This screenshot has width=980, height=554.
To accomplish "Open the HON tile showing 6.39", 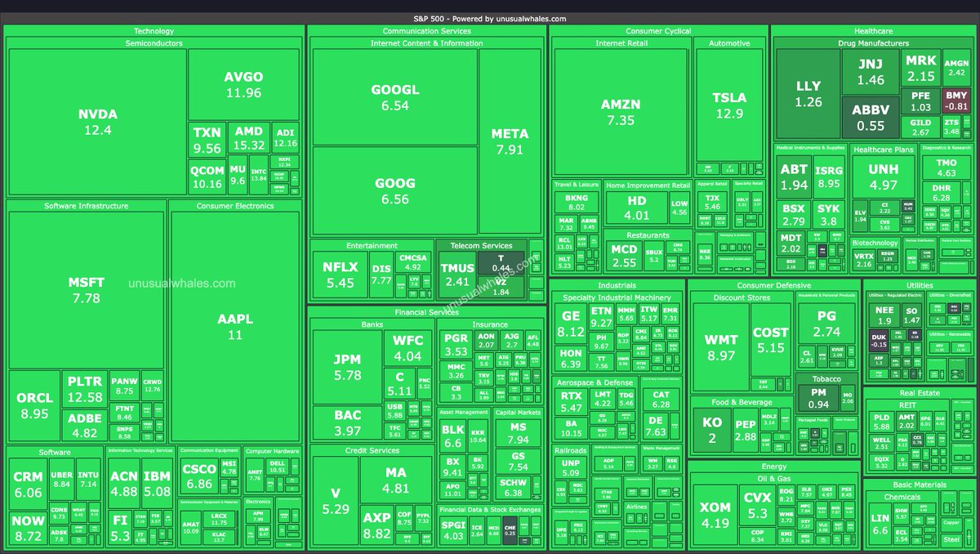I will coord(571,358).
